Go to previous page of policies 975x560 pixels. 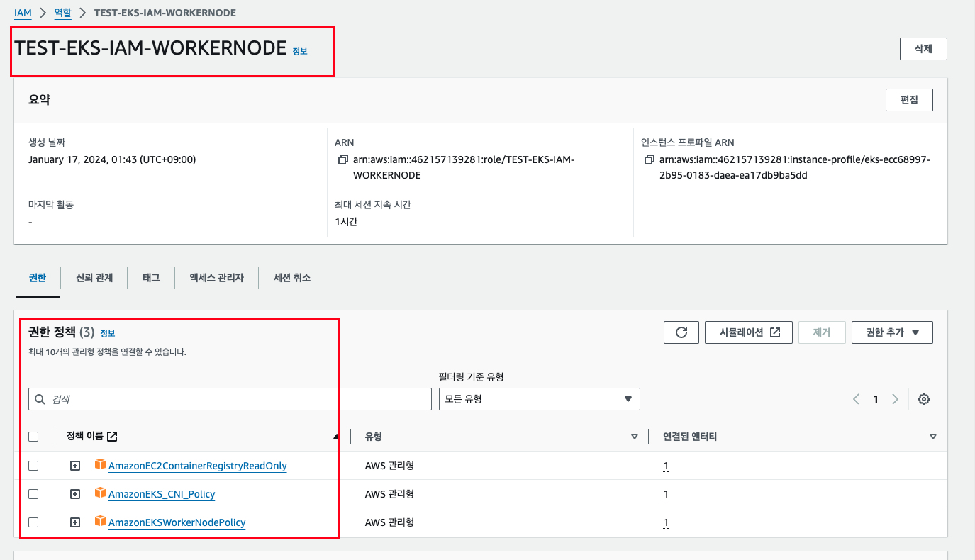tap(856, 399)
